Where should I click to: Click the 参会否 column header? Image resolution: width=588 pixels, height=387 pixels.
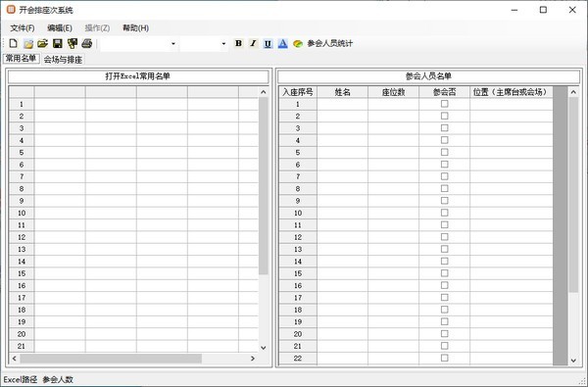444,92
